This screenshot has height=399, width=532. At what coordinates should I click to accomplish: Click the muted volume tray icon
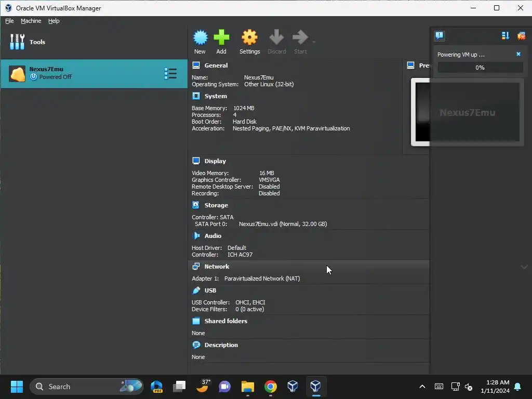pos(469,387)
